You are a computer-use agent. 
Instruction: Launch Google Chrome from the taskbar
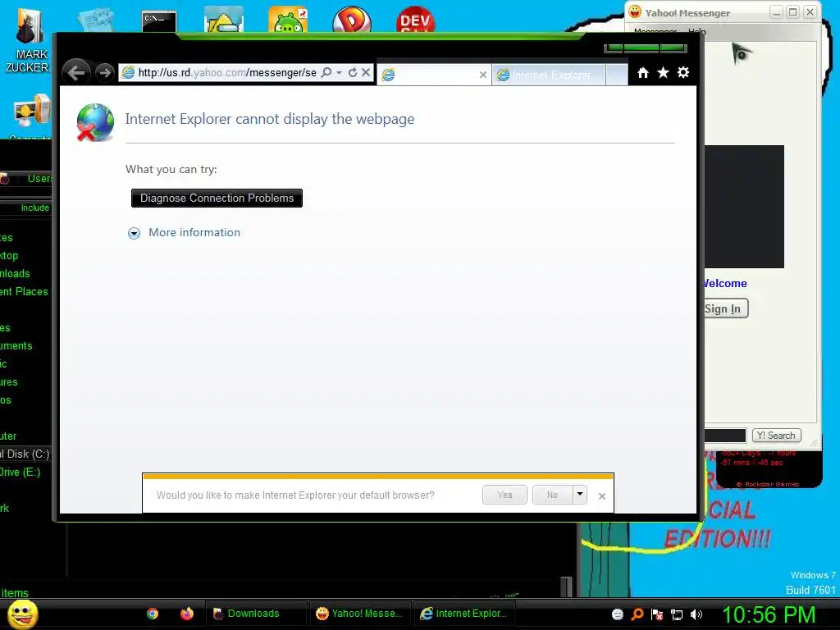pyautogui.click(x=153, y=614)
